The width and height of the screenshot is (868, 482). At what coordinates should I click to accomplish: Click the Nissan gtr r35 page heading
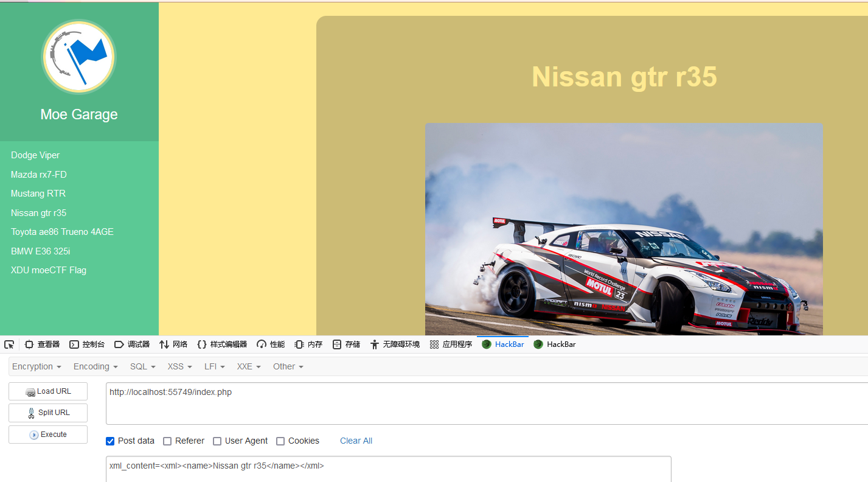tap(624, 77)
